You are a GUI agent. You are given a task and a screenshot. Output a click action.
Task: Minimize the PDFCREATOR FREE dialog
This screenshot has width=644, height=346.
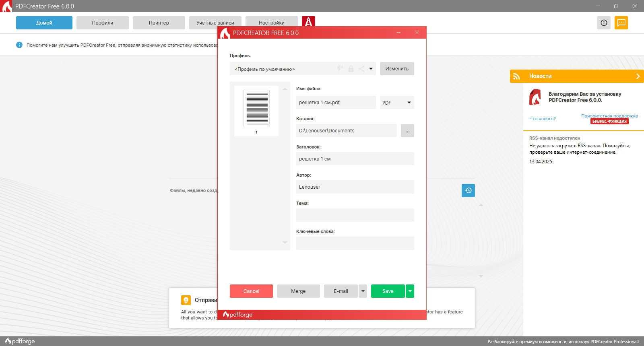point(398,33)
